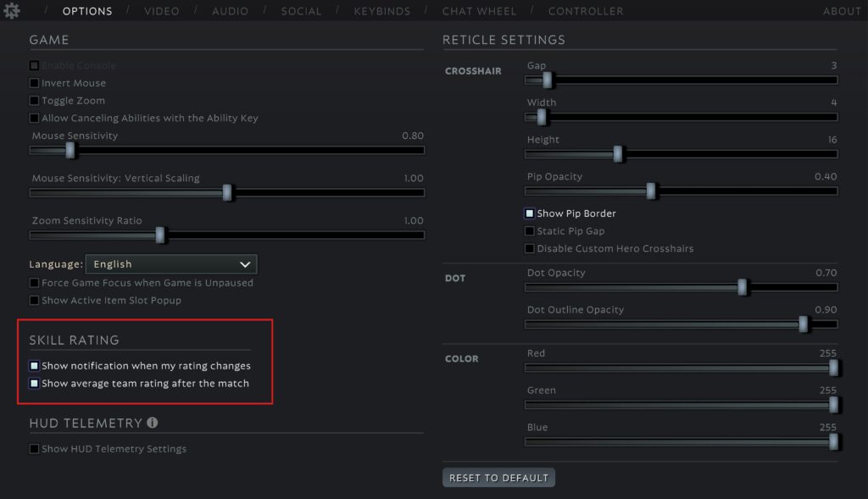Open the Audio settings tab
The width and height of the screenshot is (868, 499).
(x=230, y=11)
